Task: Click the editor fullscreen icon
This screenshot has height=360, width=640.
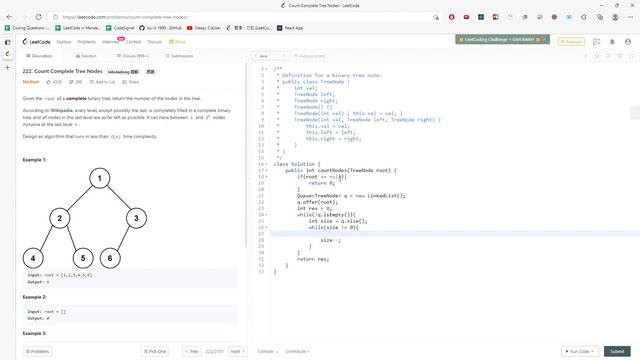Action: pos(631,56)
